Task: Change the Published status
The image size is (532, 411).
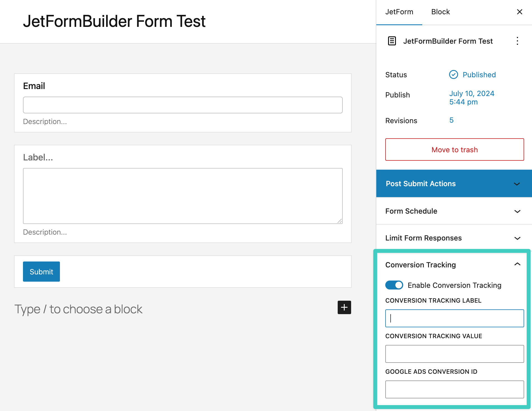Action: click(479, 74)
